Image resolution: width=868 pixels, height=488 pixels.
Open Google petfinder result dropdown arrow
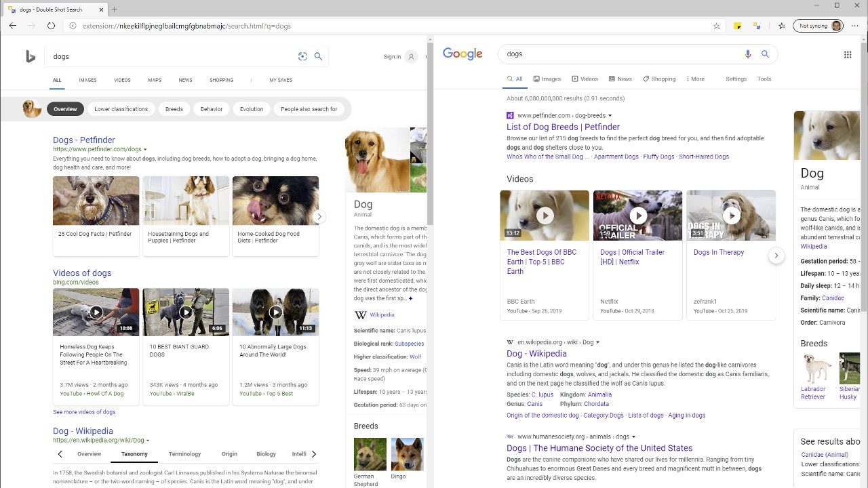pos(610,116)
